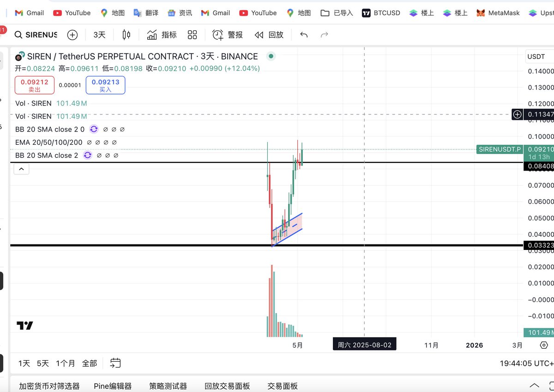Create an alert with 警报 button
This screenshot has height=392, width=554.
pos(227,35)
